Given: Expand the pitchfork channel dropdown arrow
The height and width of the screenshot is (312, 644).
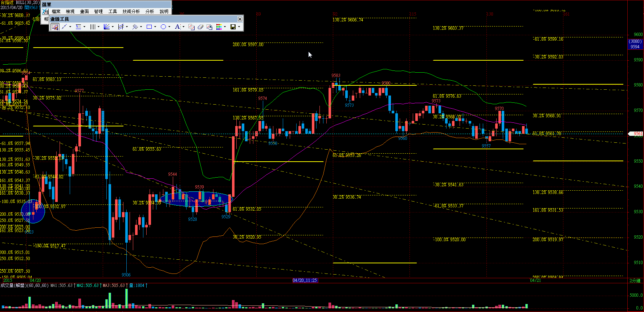Looking at the screenshot, I should (x=127, y=27).
